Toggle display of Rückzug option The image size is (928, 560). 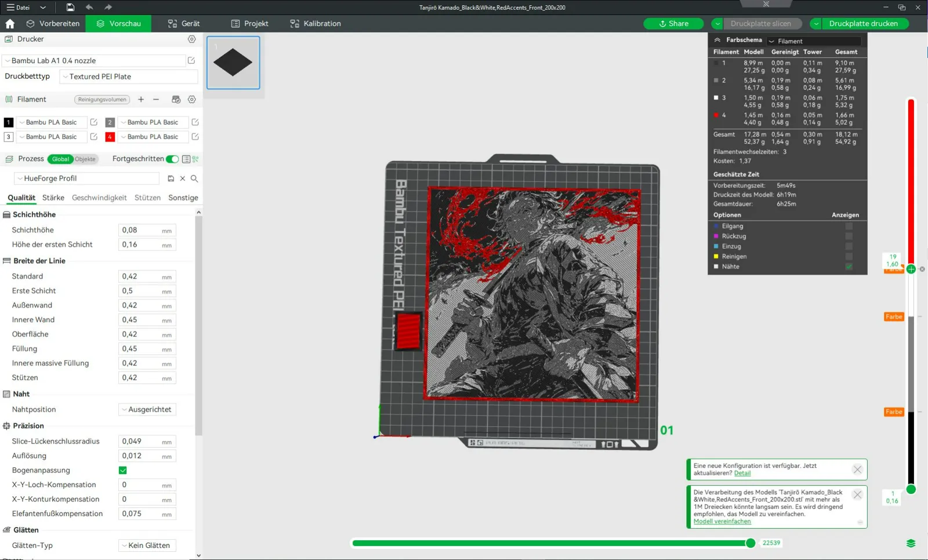tap(849, 236)
